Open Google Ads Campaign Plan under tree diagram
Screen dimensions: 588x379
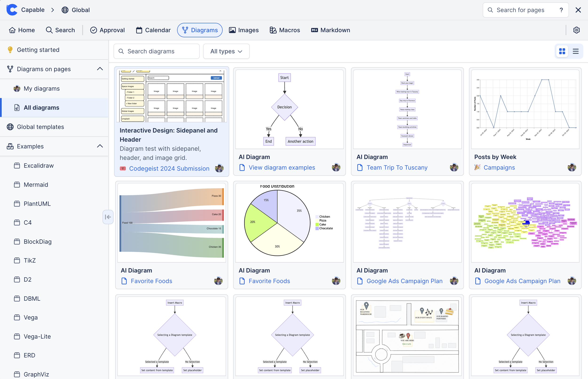click(404, 281)
